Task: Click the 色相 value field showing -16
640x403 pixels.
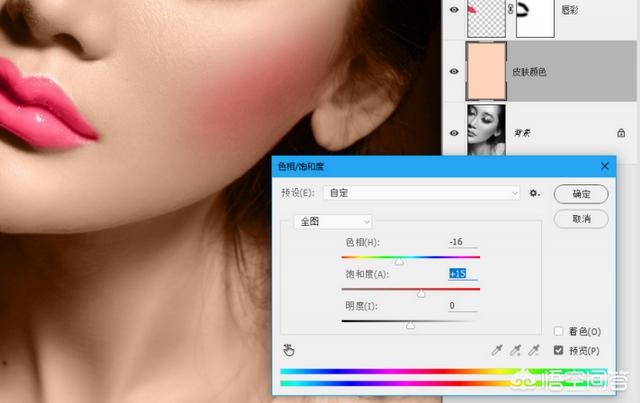Action: (x=462, y=242)
